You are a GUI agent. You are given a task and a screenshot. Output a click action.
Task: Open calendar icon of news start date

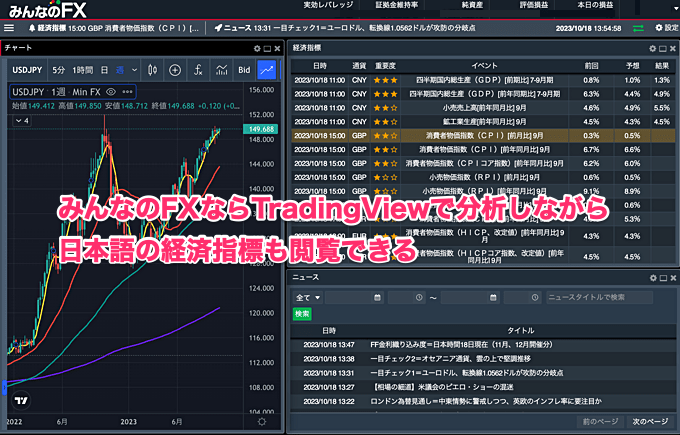point(377,298)
